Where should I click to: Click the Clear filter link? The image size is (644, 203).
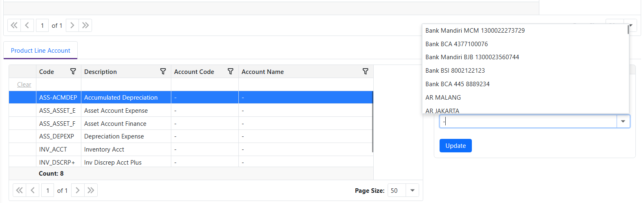[x=24, y=85]
